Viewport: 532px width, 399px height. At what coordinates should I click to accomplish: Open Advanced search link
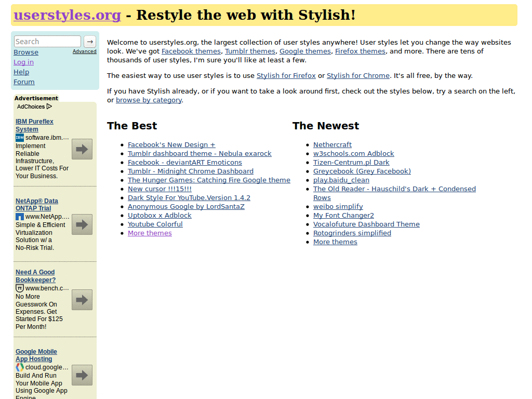[85, 51]
